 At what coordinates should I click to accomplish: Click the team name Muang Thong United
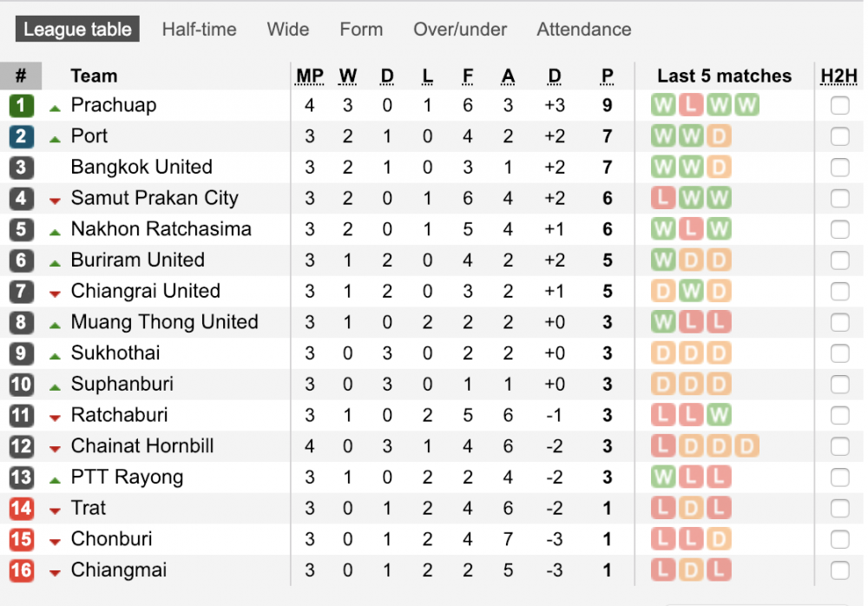tap(165, 322)
